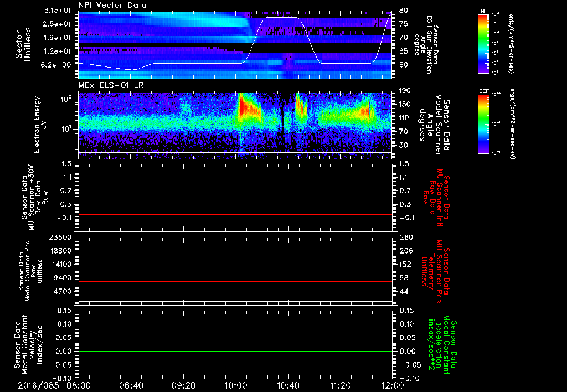Click the "80" sun elevation tick label
The width and height of the screenshot is (567, 392).
(x=404, y=11)
